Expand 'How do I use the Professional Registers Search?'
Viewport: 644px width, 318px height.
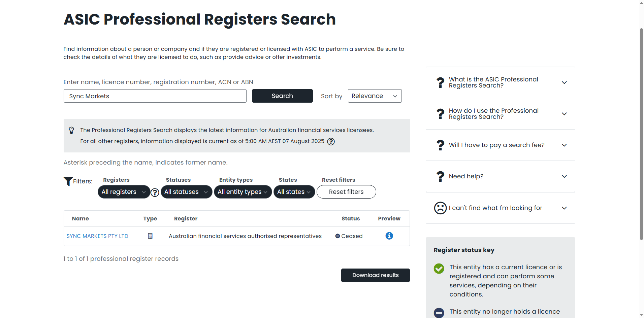(x=500, y=114)
